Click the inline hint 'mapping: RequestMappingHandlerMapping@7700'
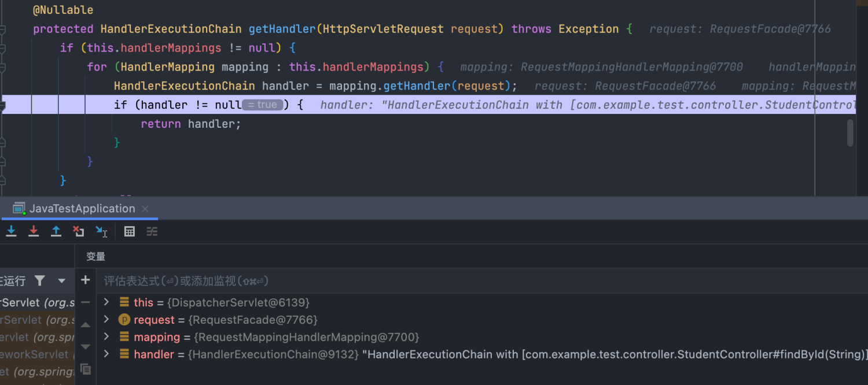Image resolution: width=868 pixels, height=385 pixels. [602, 67]
